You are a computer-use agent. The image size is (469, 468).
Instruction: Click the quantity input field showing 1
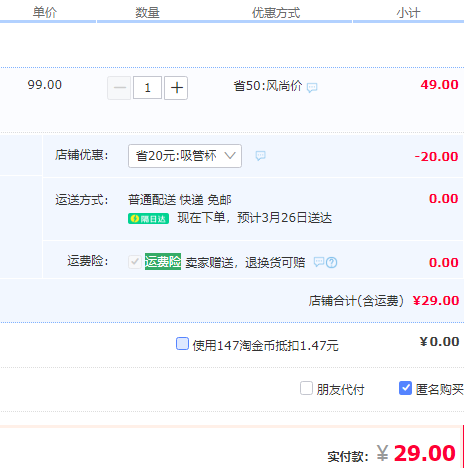[x=147, y=88]
